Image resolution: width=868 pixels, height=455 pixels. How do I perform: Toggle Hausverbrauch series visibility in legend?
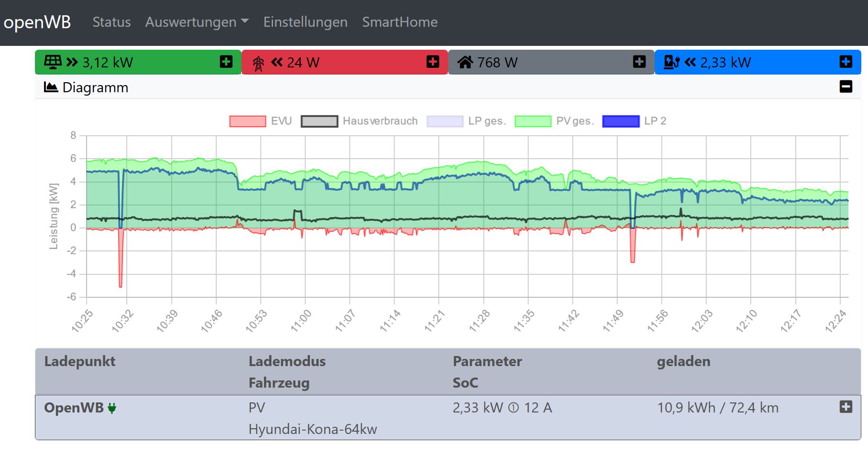[x=319, y=121]
